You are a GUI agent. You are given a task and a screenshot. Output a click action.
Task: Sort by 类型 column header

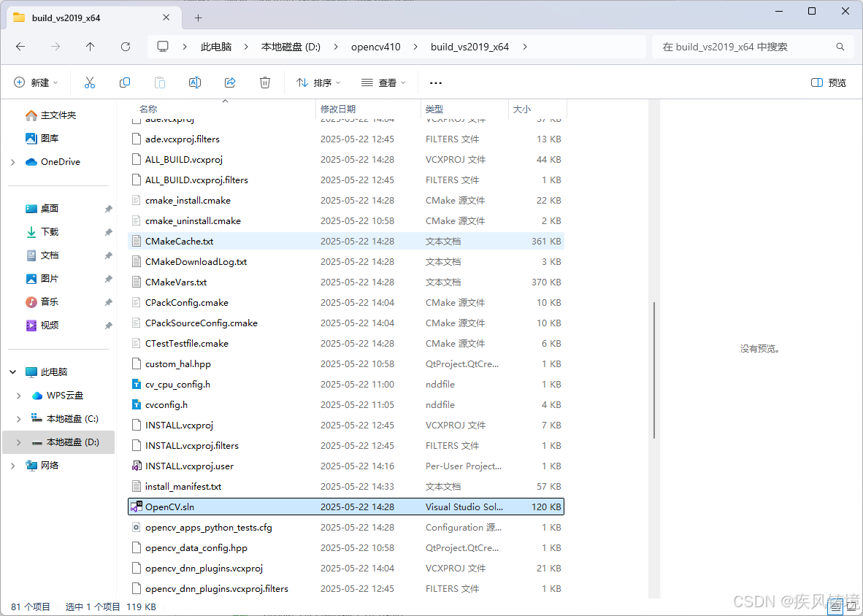434,109
